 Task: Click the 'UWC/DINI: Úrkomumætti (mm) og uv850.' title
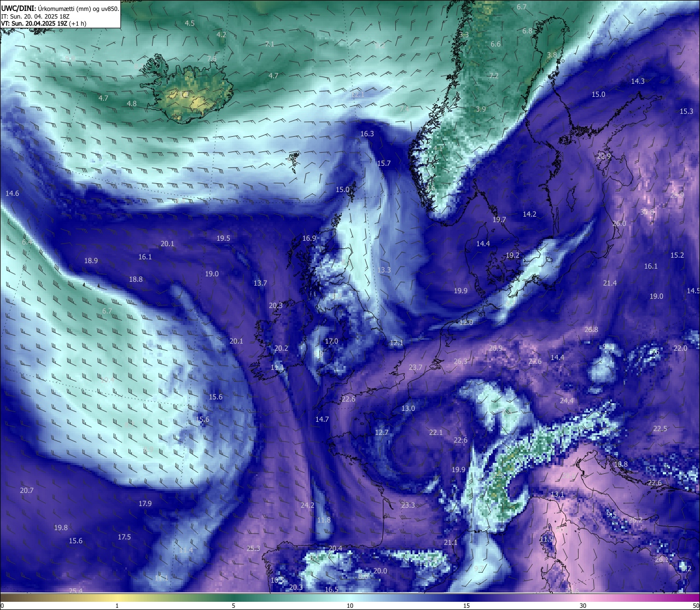click(60, 8)
